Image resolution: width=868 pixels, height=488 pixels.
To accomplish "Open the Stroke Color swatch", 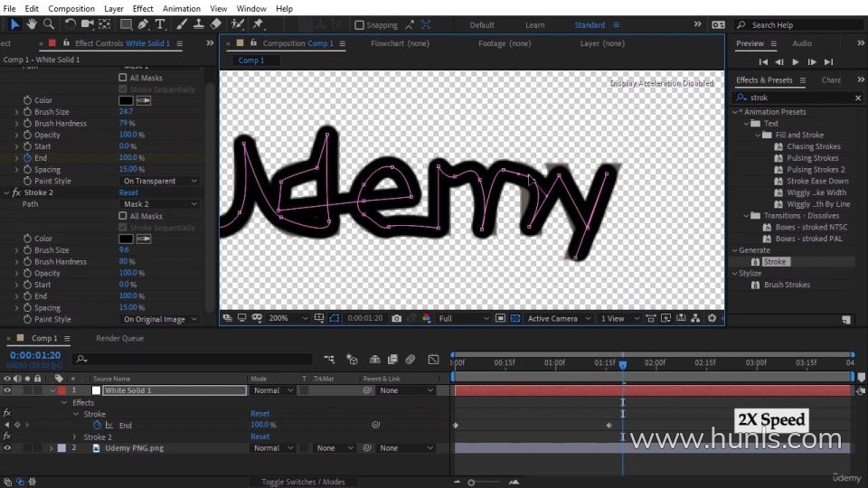I will (x=126, y=100).
